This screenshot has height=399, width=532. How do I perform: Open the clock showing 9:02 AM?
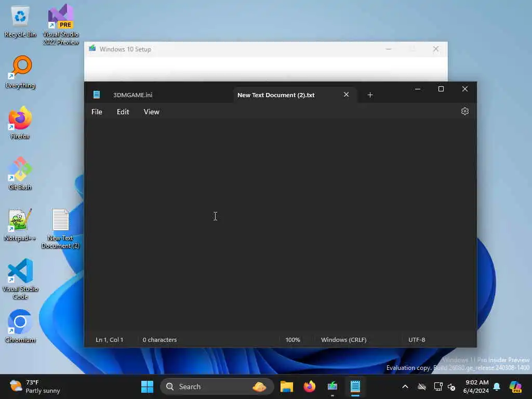coord(476,387)
